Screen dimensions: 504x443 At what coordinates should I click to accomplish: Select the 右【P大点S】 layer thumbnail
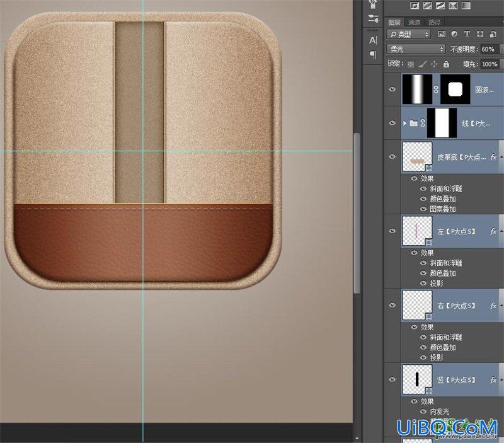[x=417, y=305]
